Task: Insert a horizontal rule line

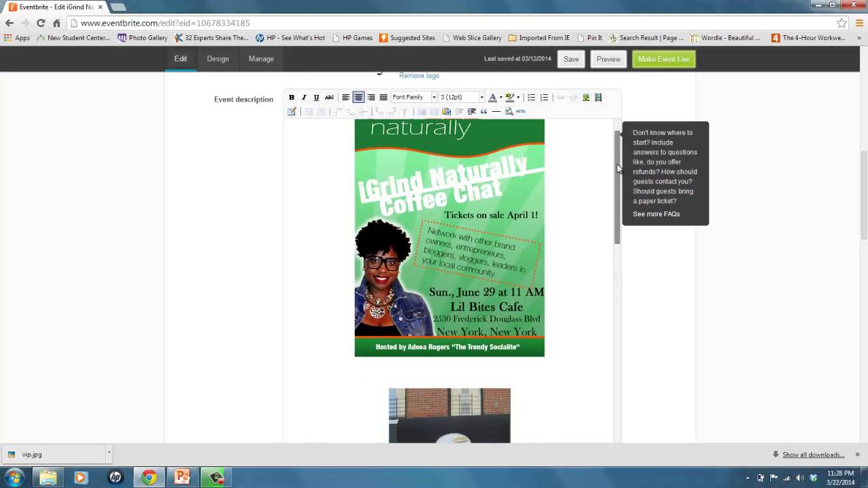Action: click(x=496, y=111)
